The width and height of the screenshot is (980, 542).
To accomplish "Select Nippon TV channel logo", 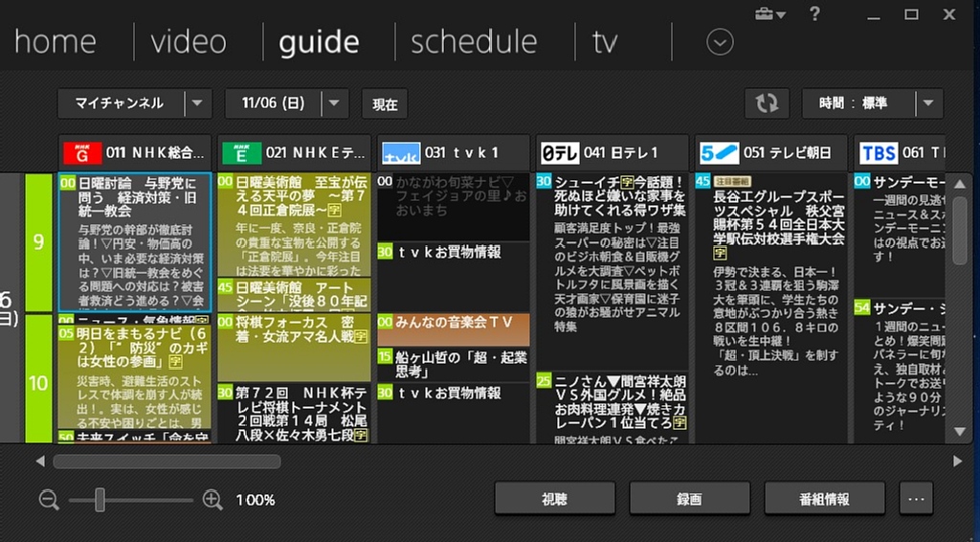I will pyautogui.click(x=560, y=152).
